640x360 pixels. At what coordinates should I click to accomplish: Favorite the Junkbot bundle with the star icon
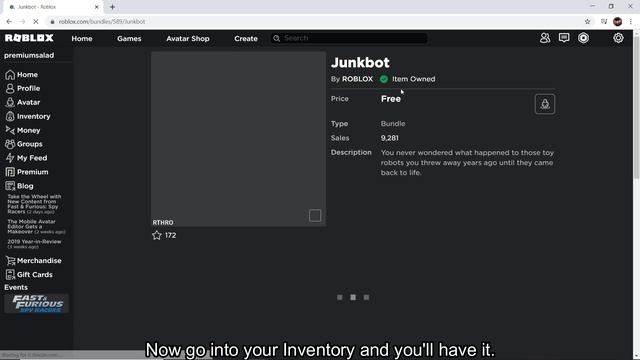pos(157,235)
